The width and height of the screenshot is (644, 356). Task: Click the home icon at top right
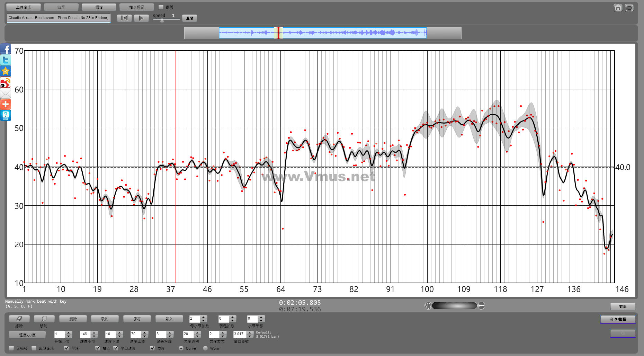point(618,8)
